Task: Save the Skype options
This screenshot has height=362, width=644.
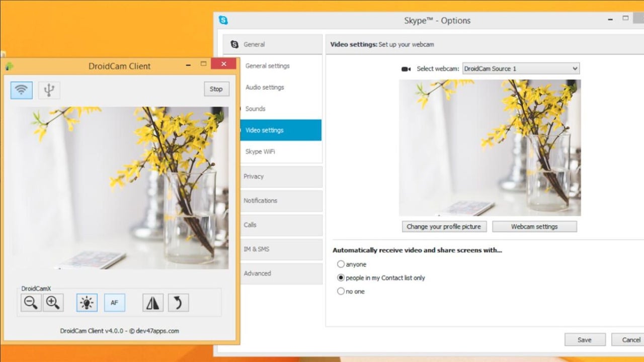Action: [584, 340]
